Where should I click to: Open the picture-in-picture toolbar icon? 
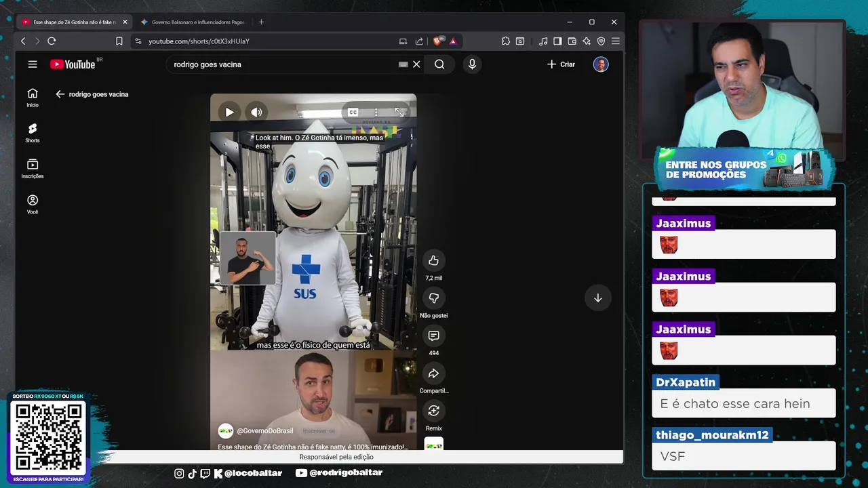(520, 41)
